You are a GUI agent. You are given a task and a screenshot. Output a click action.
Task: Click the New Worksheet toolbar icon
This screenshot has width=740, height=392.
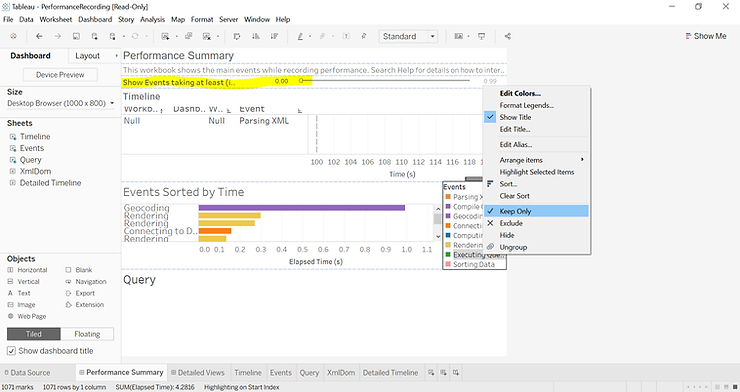point(165,36)
